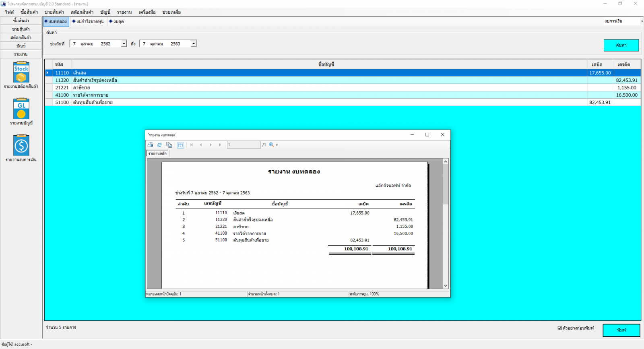Switch to the งบกำไรขาดทุน tab

click(x=88, y=21)
